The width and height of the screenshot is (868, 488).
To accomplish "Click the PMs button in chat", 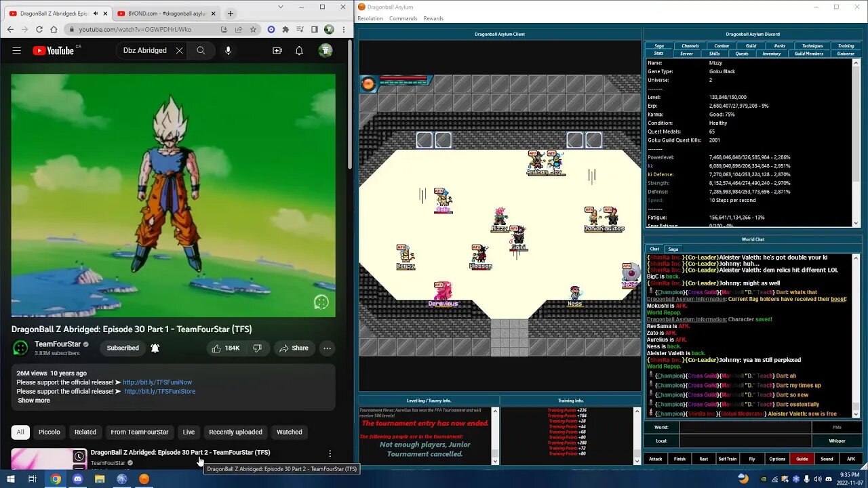I will (x=837, y=428).
